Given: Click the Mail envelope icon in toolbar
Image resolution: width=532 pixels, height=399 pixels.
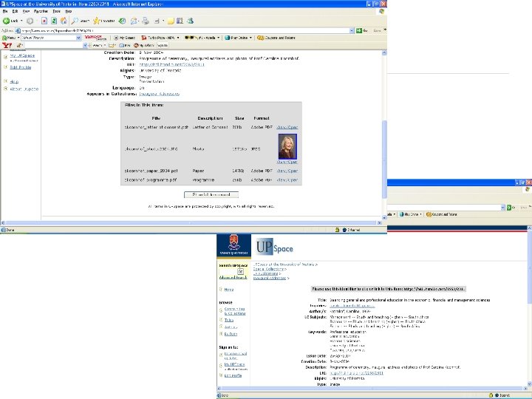Looking at the screenshot, I should click(x=134, y=21).
